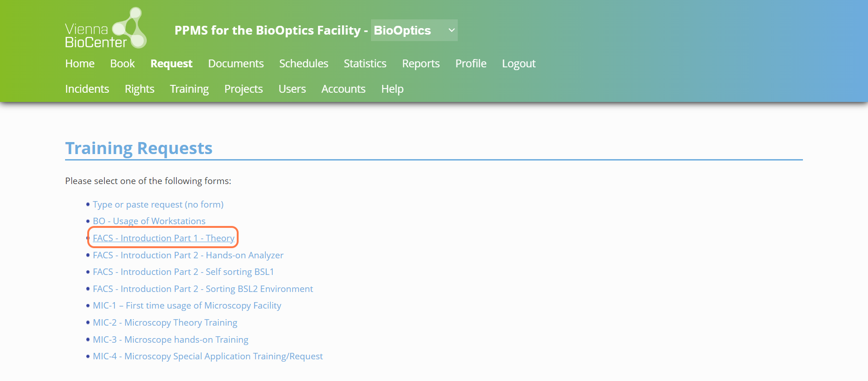Open the BioOptics facility dropdown
This screenshot has height=381, width=868.
(414, 30)
